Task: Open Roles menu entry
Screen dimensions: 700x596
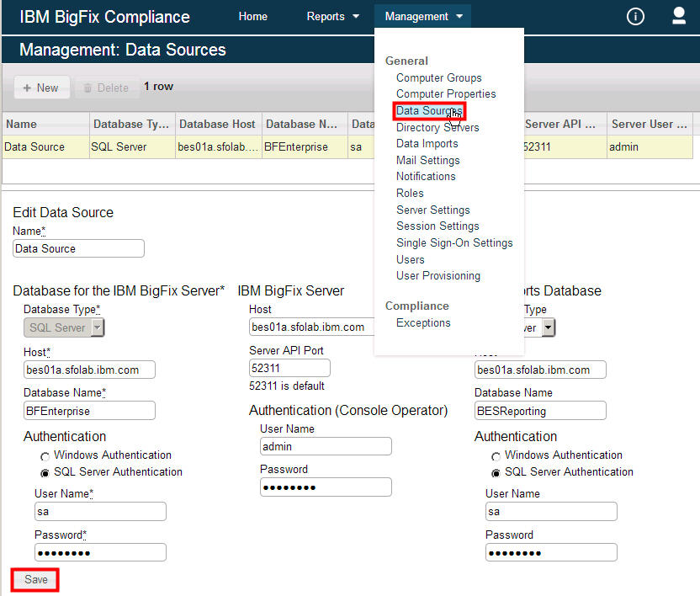Action: pyautogui.click(x=410, y=193)
